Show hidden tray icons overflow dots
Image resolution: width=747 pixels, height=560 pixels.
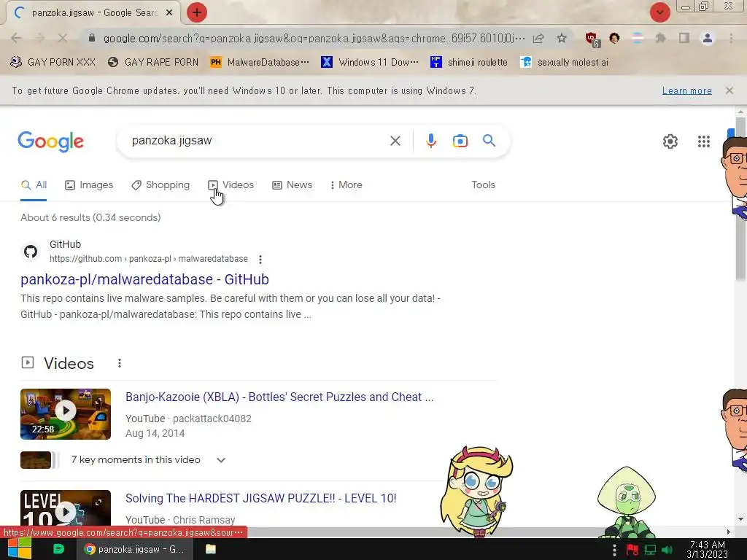click(x=614, y=550)
